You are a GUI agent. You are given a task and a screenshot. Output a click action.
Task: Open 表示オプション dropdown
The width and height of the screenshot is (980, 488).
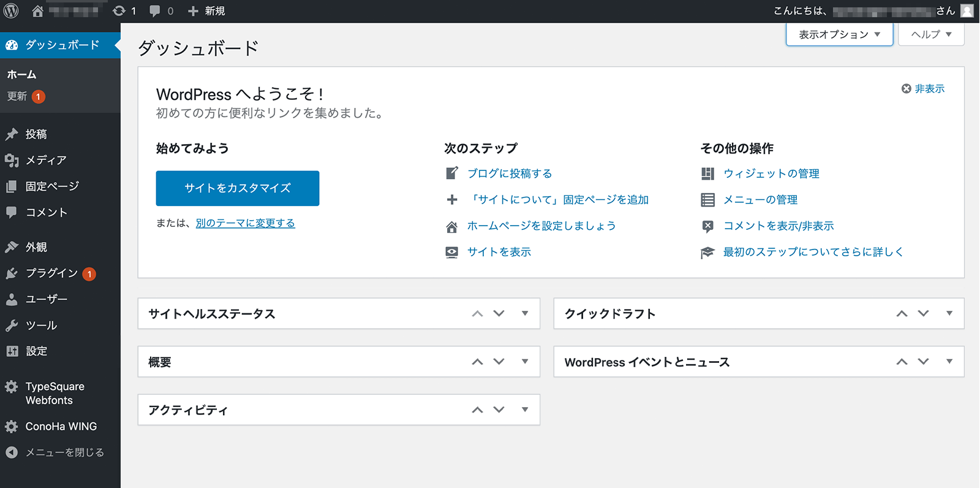[839, 34]
